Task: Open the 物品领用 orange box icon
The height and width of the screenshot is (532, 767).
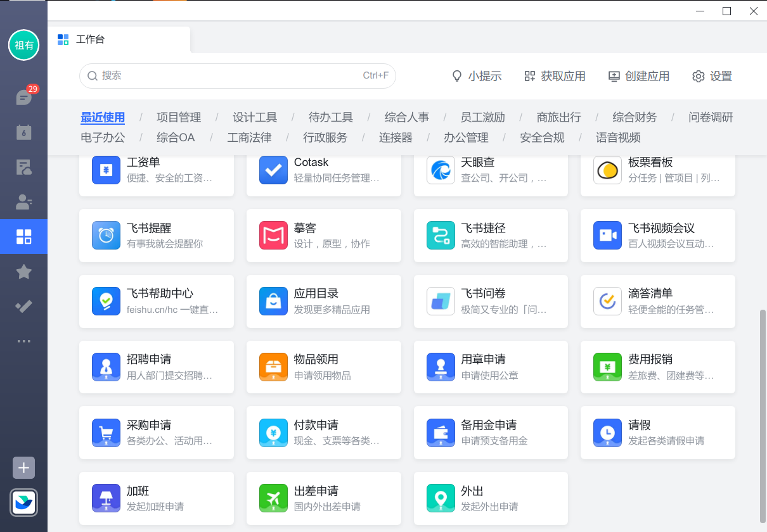Action: click(x=273, y=367)
